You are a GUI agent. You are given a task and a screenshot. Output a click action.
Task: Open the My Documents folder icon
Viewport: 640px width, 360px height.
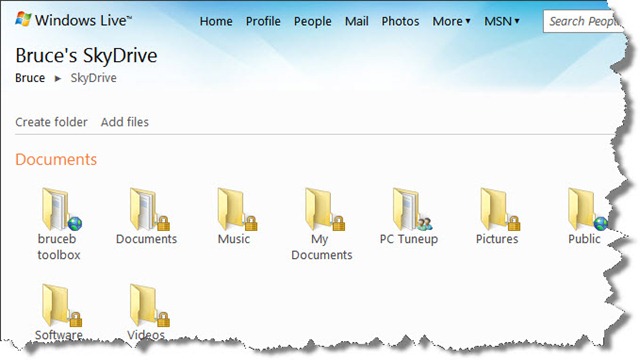[325, 209]
